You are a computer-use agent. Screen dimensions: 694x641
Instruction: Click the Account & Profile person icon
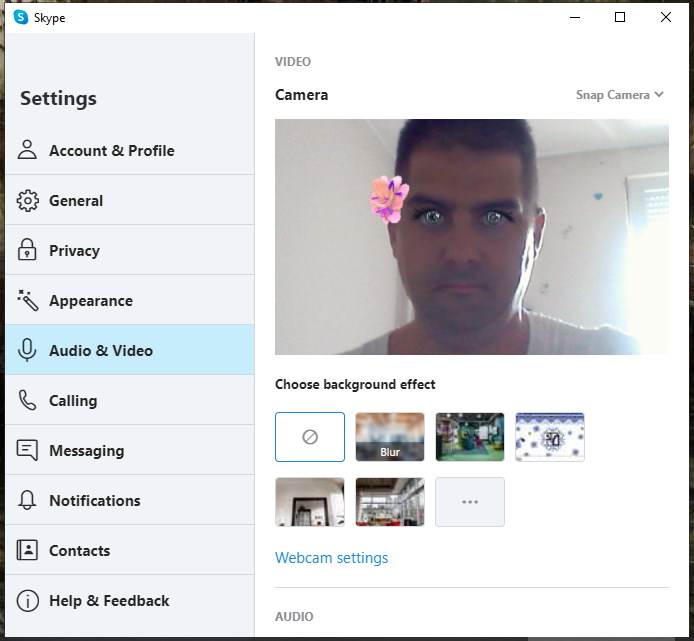coord(28,150)
